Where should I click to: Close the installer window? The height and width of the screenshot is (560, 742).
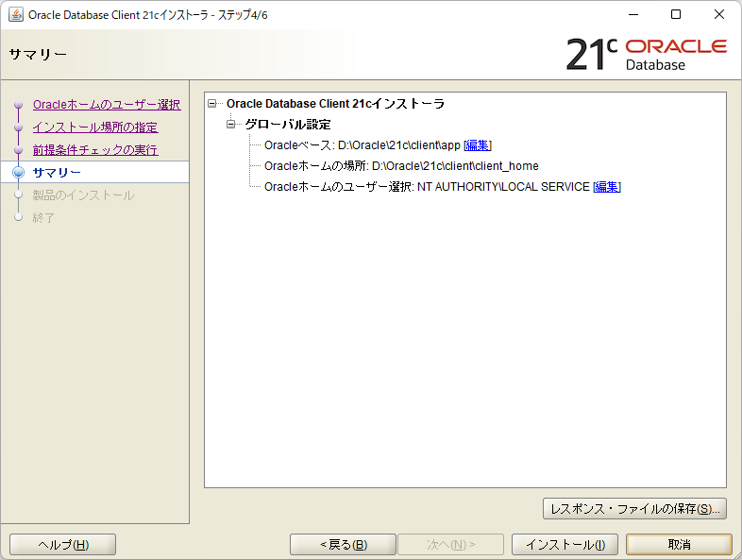click(x=718, y=15)
